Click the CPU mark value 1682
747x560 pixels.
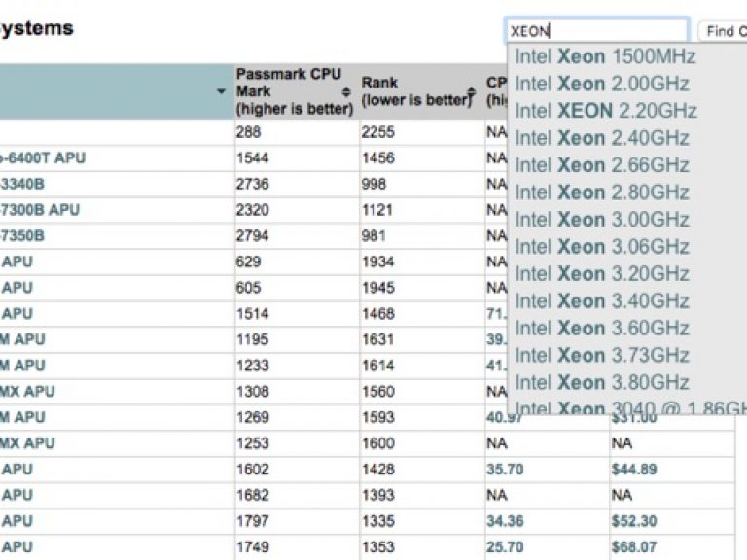(x=253, y=495)
